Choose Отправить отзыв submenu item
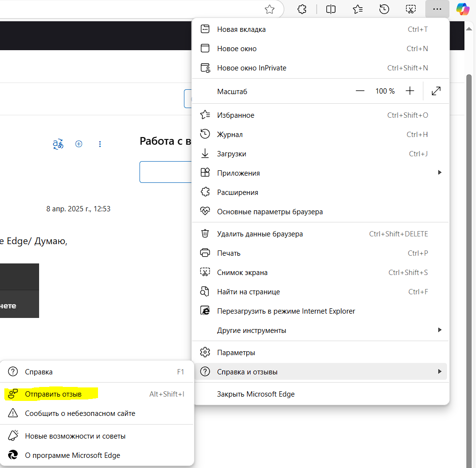 [97, 394]
